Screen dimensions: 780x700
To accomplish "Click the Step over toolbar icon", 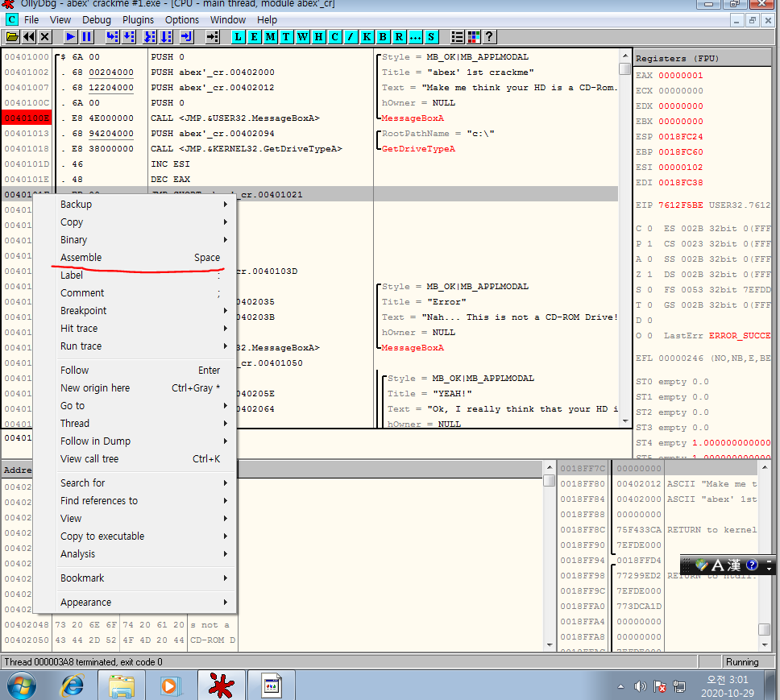I will (x=130, y=37).
